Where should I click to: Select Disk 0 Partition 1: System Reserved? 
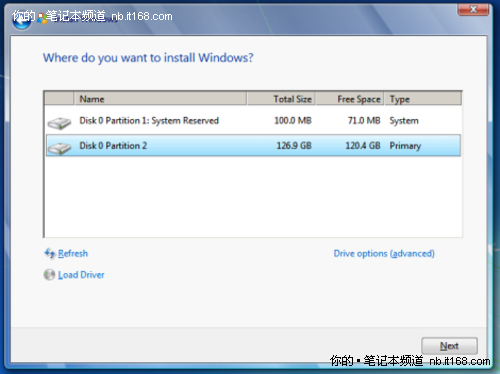(x=253, y=121)
